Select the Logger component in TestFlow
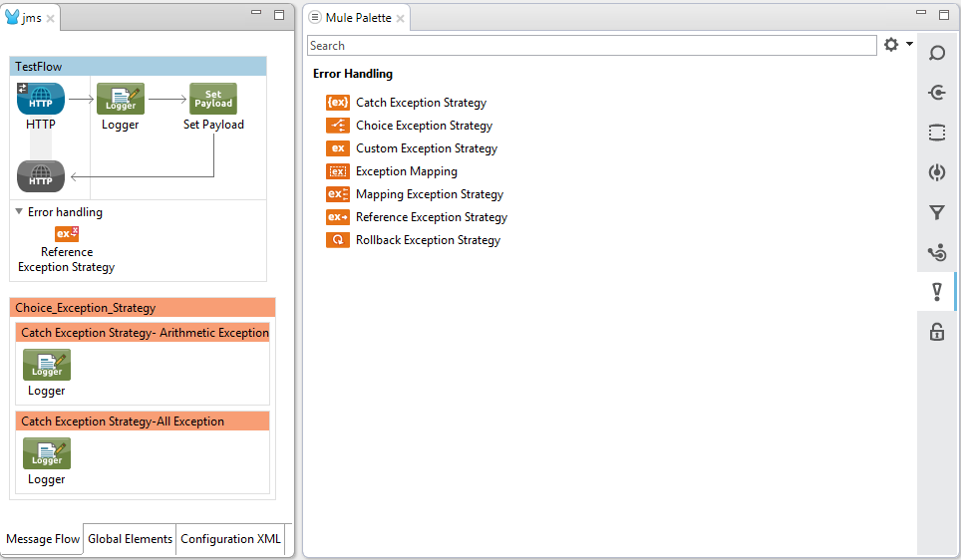The height and width of the screenshot is (560, 961). [120, 98]
